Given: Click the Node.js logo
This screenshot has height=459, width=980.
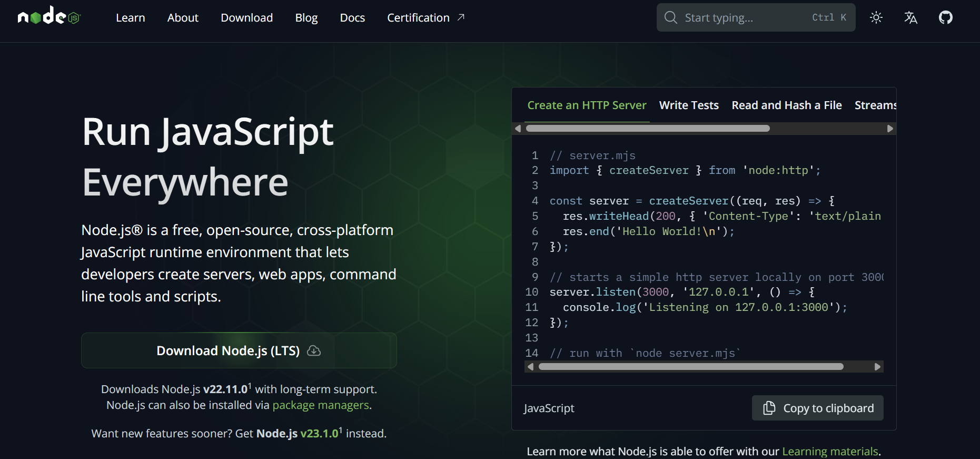Looking at the screenshot, I should tap(49, 16).
